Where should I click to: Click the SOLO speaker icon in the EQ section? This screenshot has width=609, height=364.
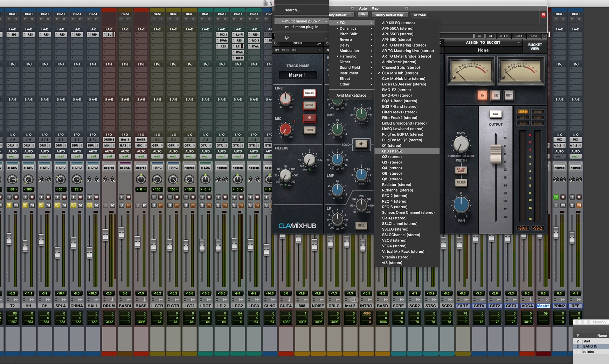point(361,144)
